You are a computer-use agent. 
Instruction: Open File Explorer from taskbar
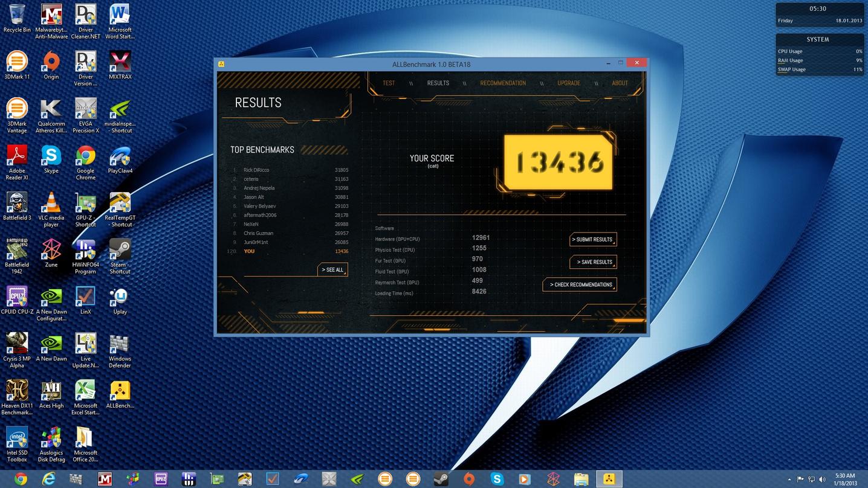pos(581,479)
